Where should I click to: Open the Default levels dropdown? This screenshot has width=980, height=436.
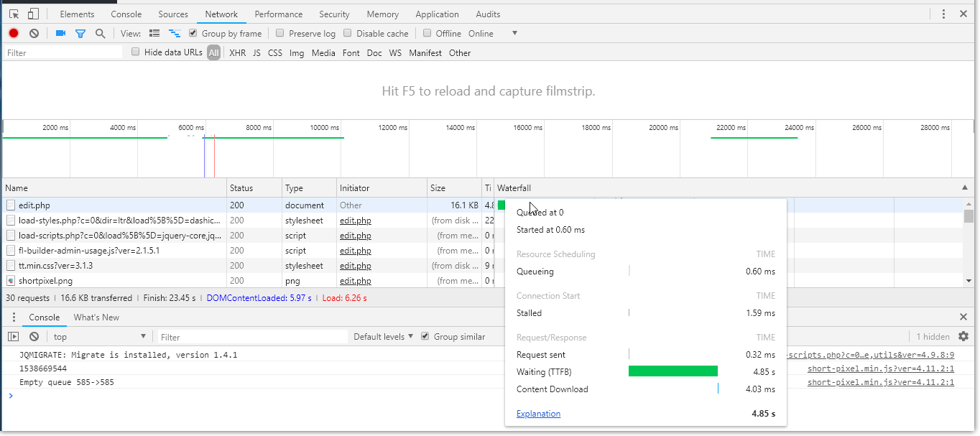[x=384, y=336]
